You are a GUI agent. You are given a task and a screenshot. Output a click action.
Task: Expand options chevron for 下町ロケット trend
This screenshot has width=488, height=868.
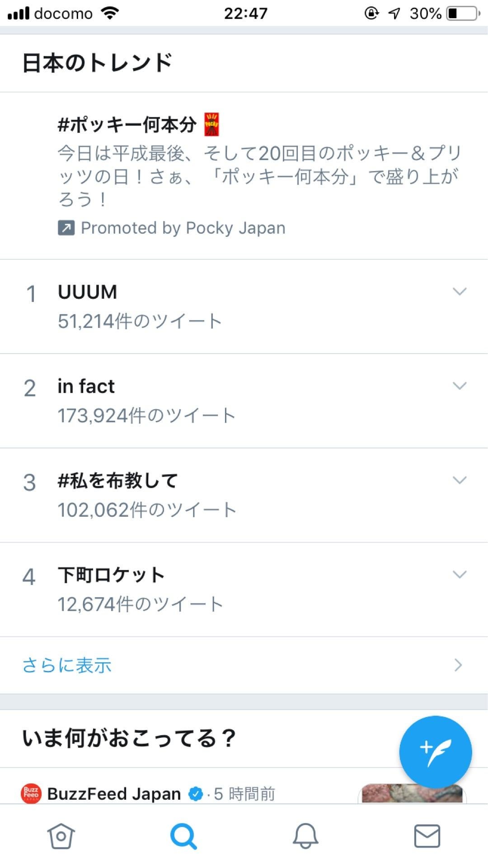tap(460, 575)
